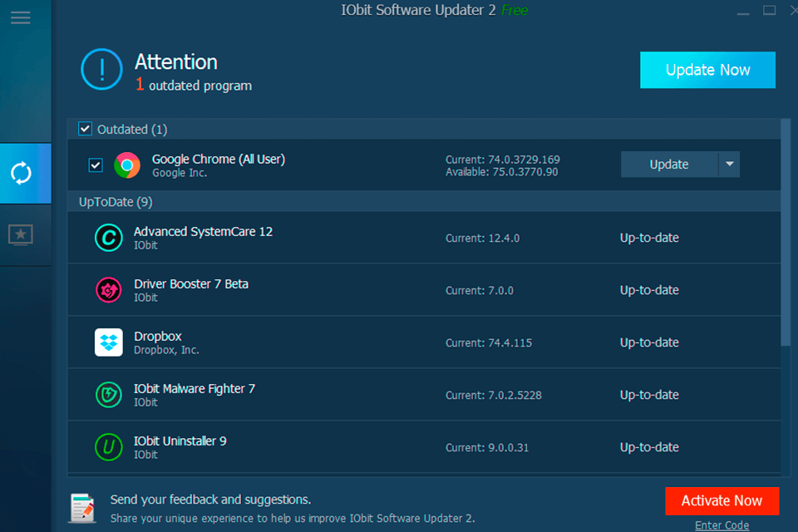798x532 pixels.
Task: Click Up-to-date status for IObit Malware Fighter
Action: coord(649,395)
